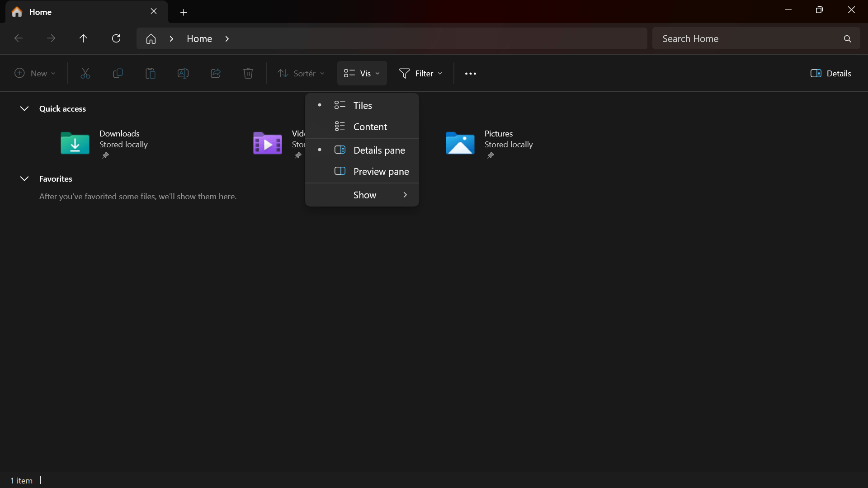The height and width of the screenshot is (488, 868).
Task: Click the Copy icon in toolbar
Action: tap(118, 73)
